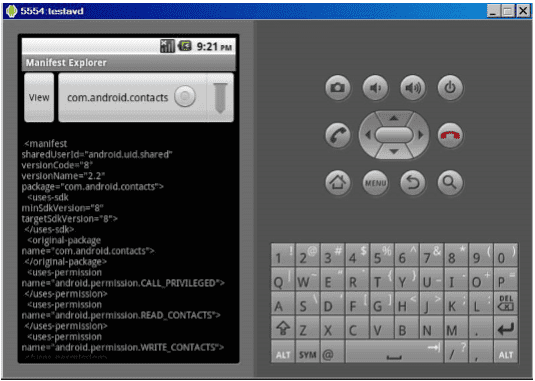Click the period key next to M

coord(481,328)
